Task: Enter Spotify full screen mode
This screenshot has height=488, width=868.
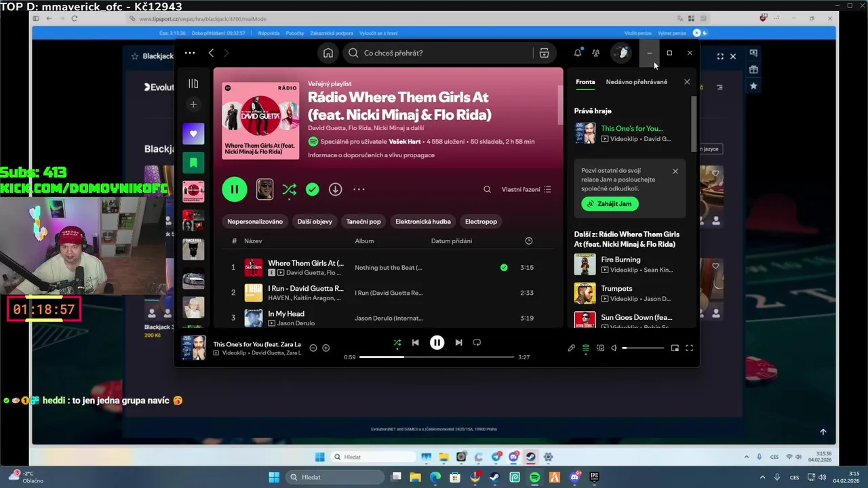Action: pyautogui.click(x=690, y=348)
